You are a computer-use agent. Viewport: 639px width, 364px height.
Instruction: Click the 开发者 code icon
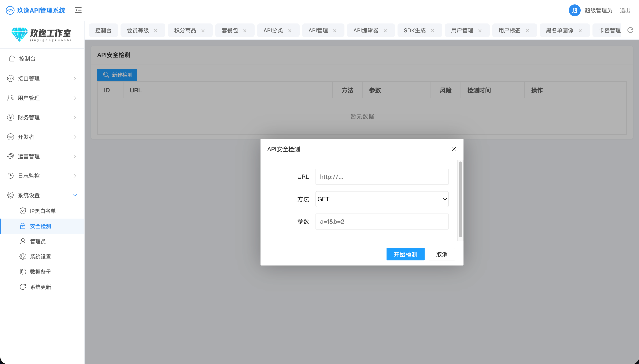(11, 137)
